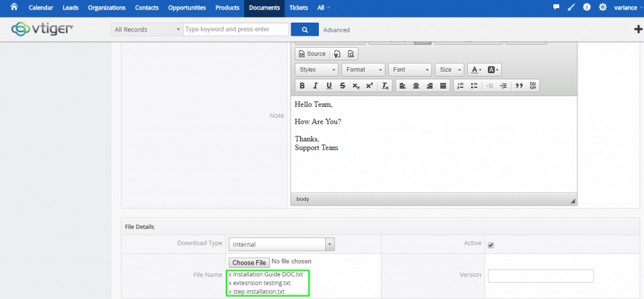Click the Preview page magnifier icon

tap(351, 54)
